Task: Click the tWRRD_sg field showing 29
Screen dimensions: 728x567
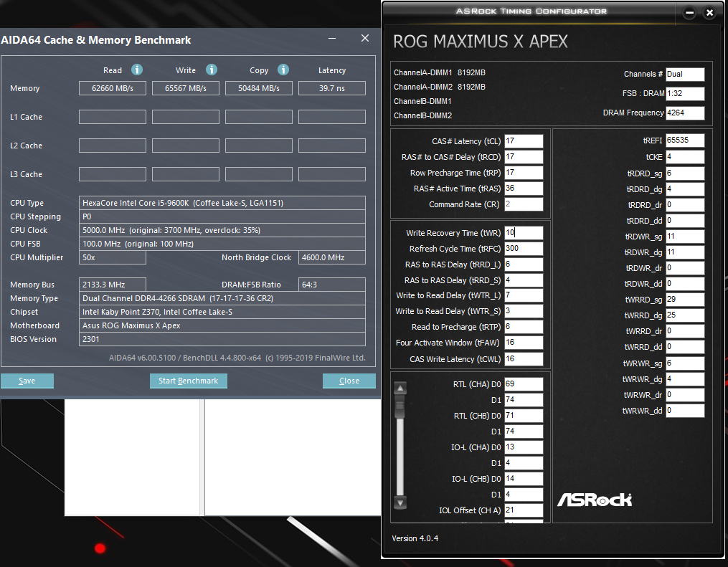Action: click(x=685, y=300)
